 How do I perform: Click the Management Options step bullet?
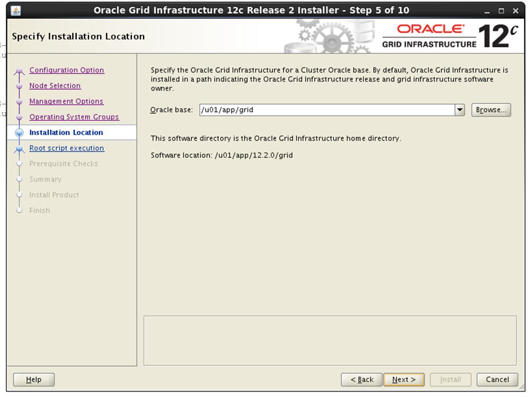[x=20, y=102]
